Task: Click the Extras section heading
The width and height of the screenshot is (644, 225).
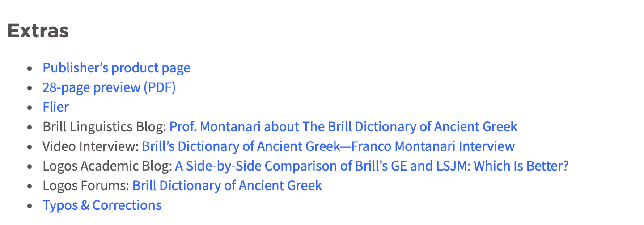Action: coord(38,31)
